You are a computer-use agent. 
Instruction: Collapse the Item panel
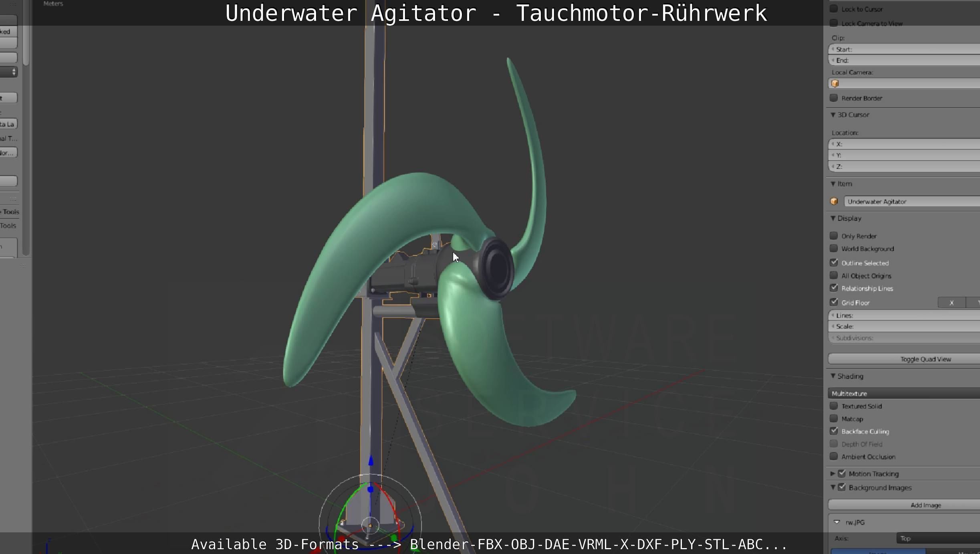click(833, 184)
